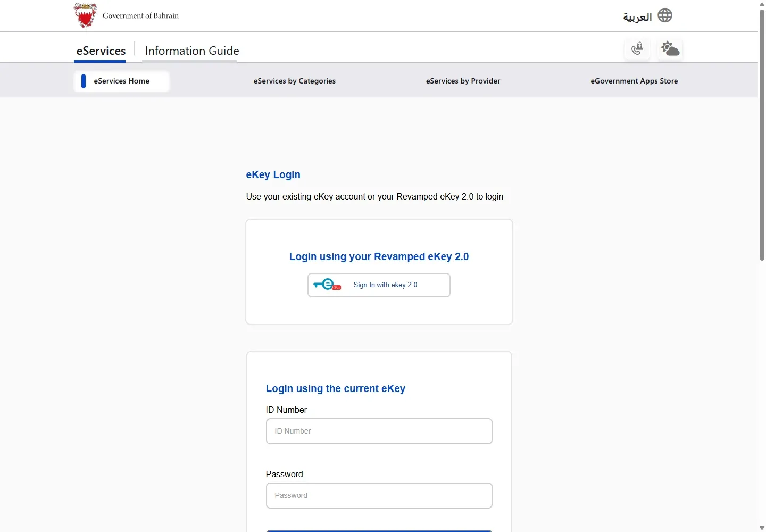Image resolution: width=766 pixels, height=532 pixels.
Task: Switch language to العربية
Action: [637, 16]
